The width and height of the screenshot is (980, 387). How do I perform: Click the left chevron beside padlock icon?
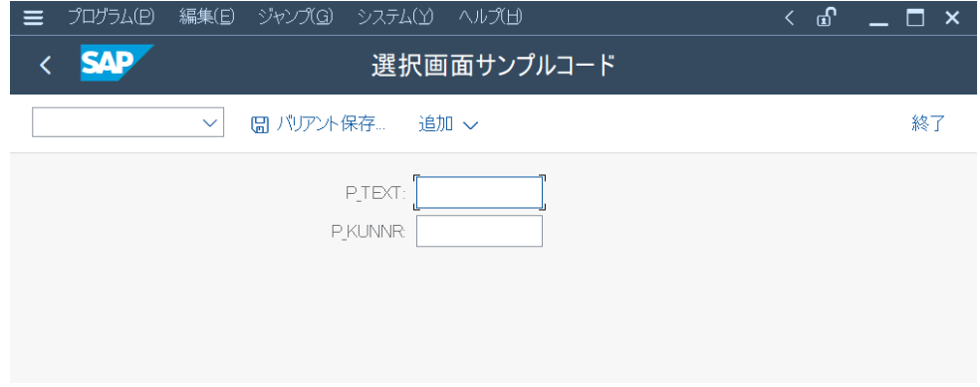coord(790,18)
